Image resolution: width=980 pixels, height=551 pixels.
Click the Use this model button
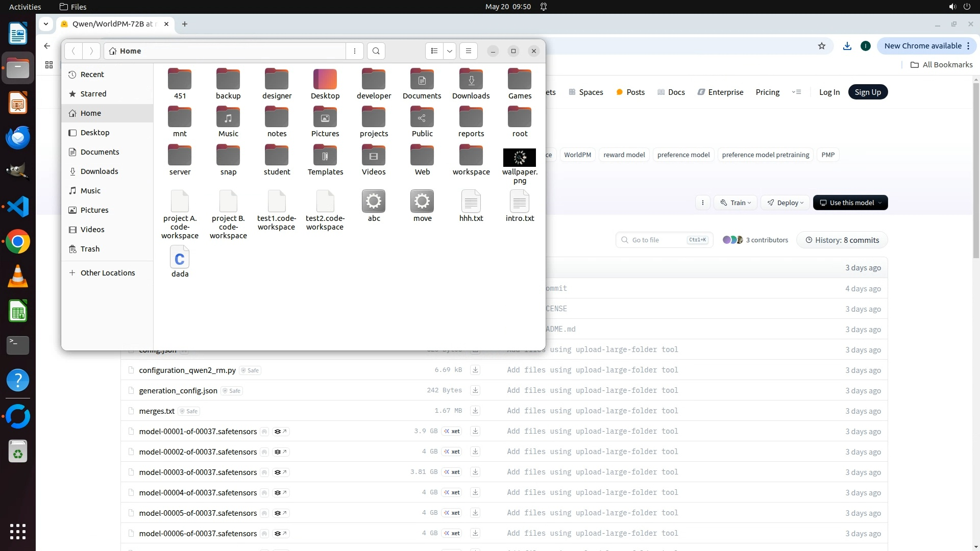pos(850,203)
